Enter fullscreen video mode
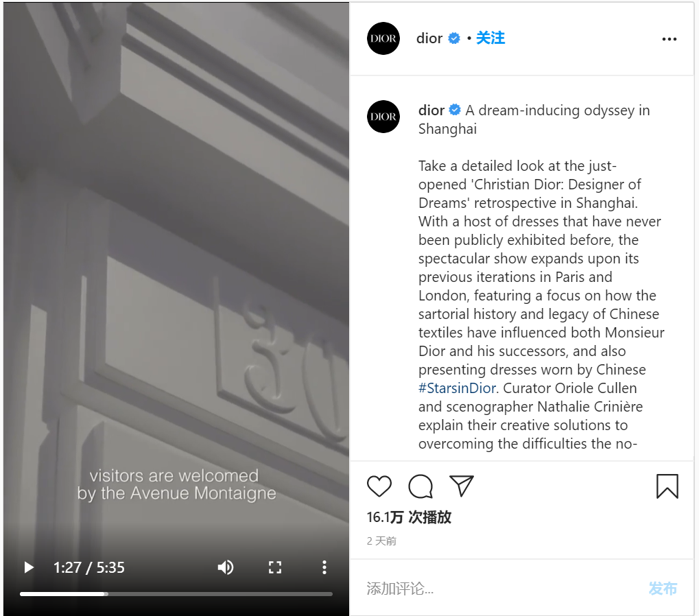 coord(275,567)
